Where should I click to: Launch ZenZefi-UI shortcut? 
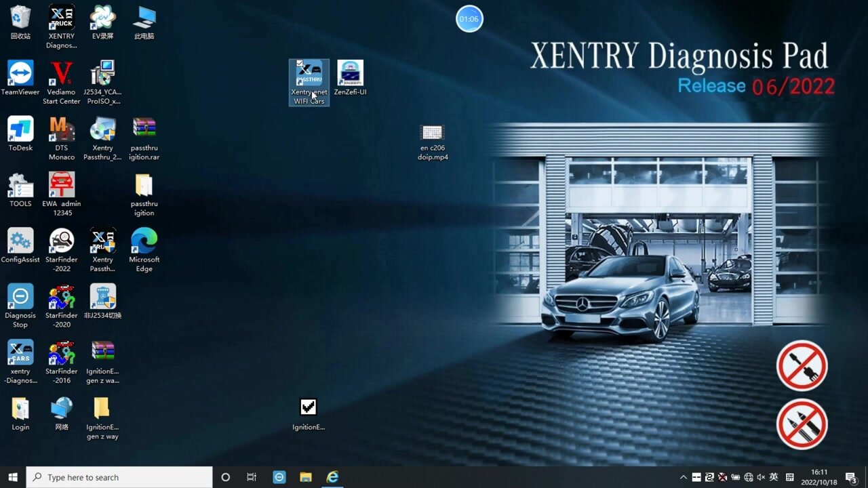(x=350, y=78)
